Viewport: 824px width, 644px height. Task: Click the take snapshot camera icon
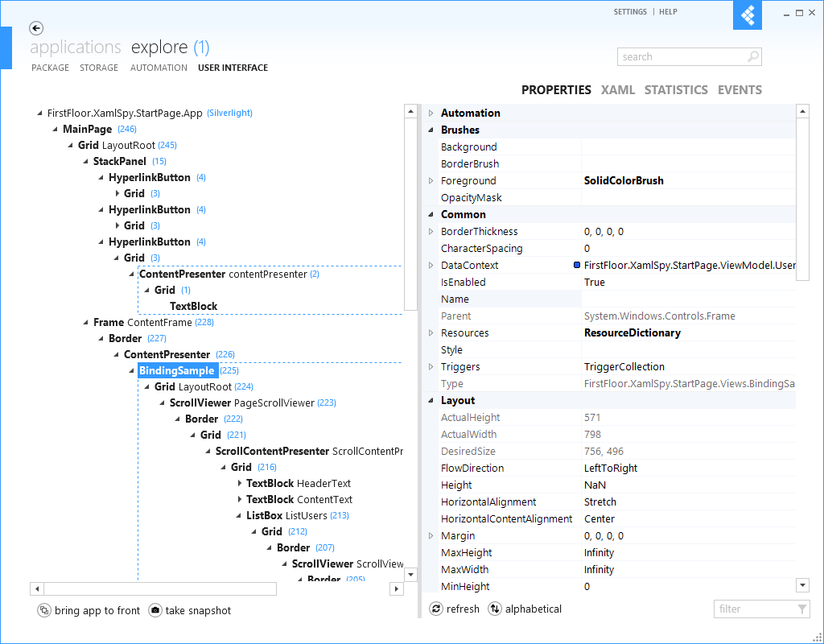[155, 610]
